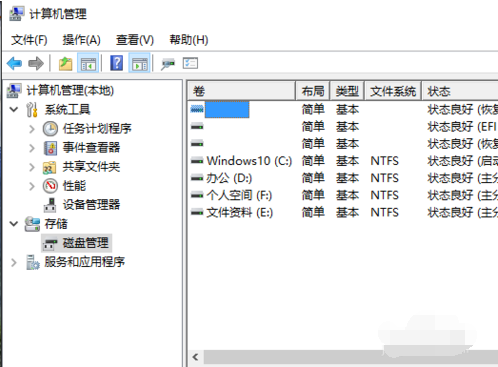Toggle the Show/Hide console tree icon

88,63
